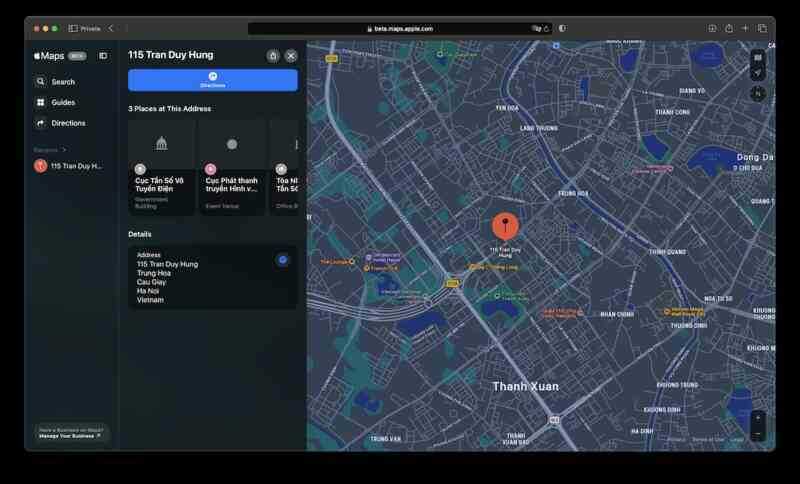This screenshot has width=800, height=484.
Task: Click the compass to reset north
Action: coord(758,94)
